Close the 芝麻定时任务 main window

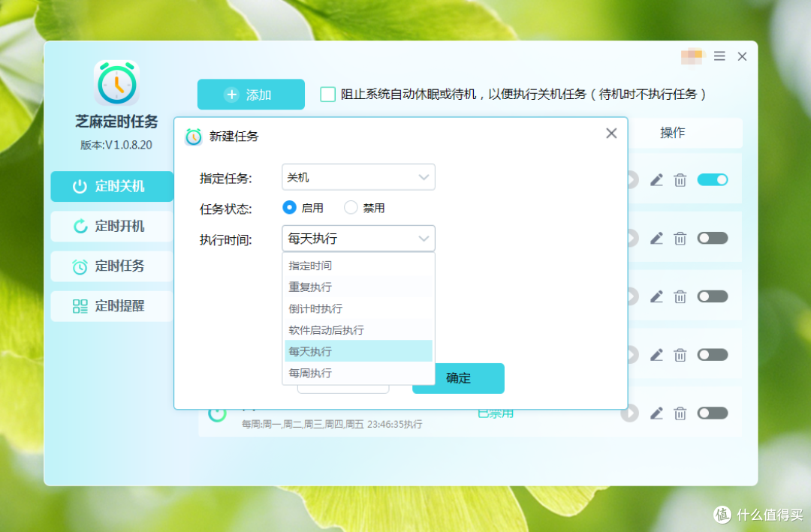(742, 56)
